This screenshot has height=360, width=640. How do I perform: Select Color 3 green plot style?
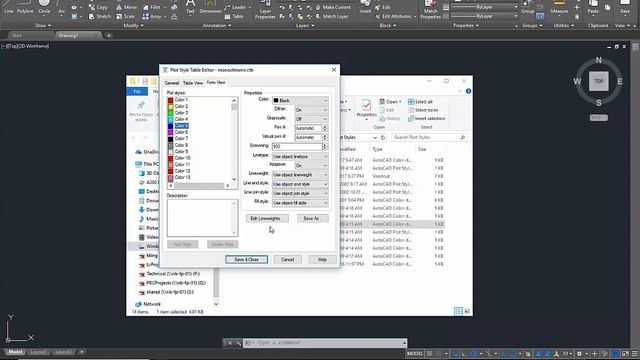tap(178, 113)
